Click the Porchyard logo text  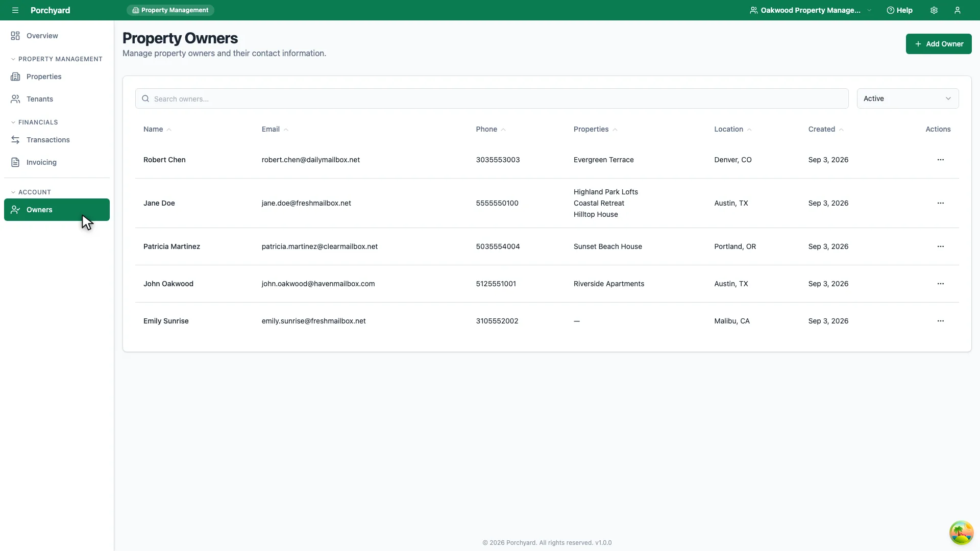pos(50,10)
